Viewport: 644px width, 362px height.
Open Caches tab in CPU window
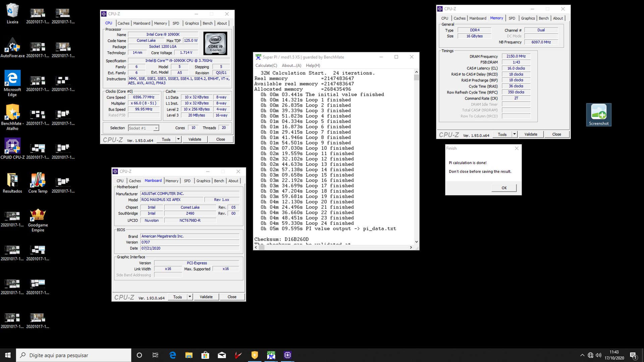123,23
